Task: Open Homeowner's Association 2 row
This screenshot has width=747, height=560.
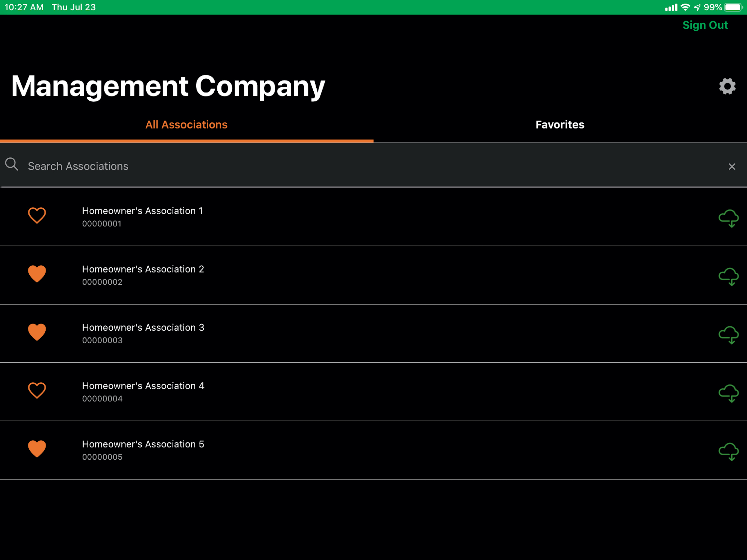Action: (373, 275)
